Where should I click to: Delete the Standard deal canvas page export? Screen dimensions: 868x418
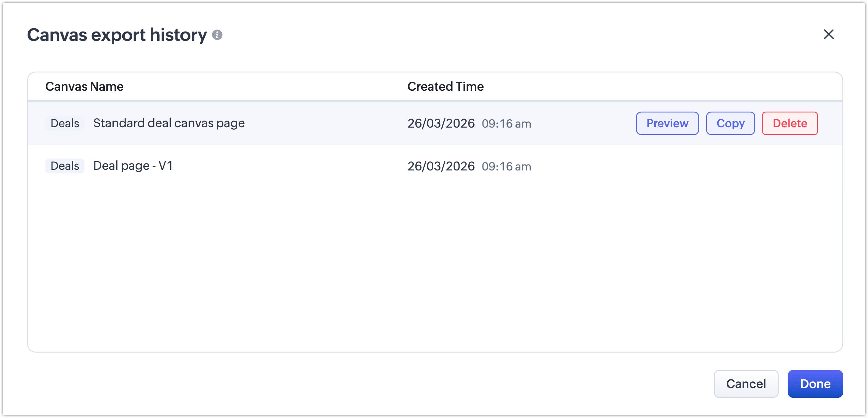(x=790, y=123)
